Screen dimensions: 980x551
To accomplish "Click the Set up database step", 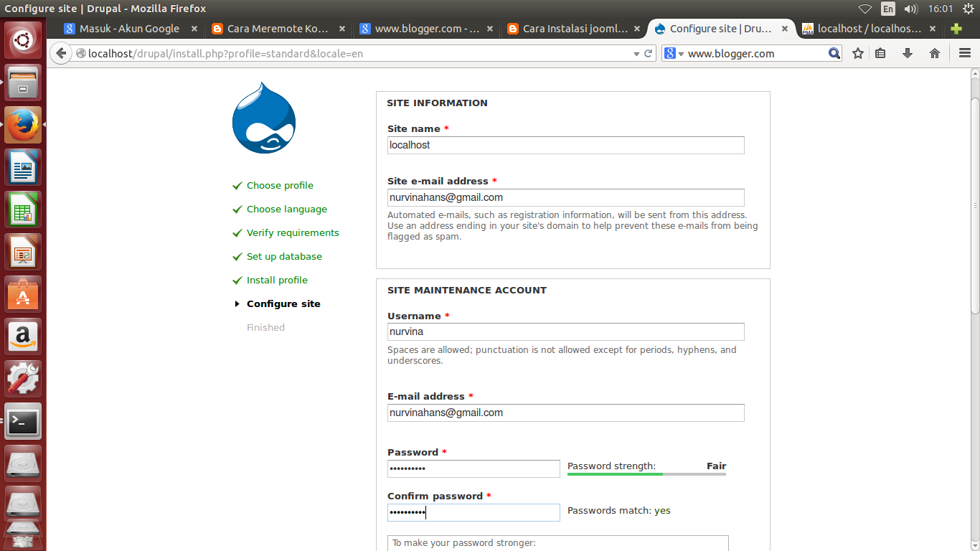I will pyautogui.click(x=284, y=256).
